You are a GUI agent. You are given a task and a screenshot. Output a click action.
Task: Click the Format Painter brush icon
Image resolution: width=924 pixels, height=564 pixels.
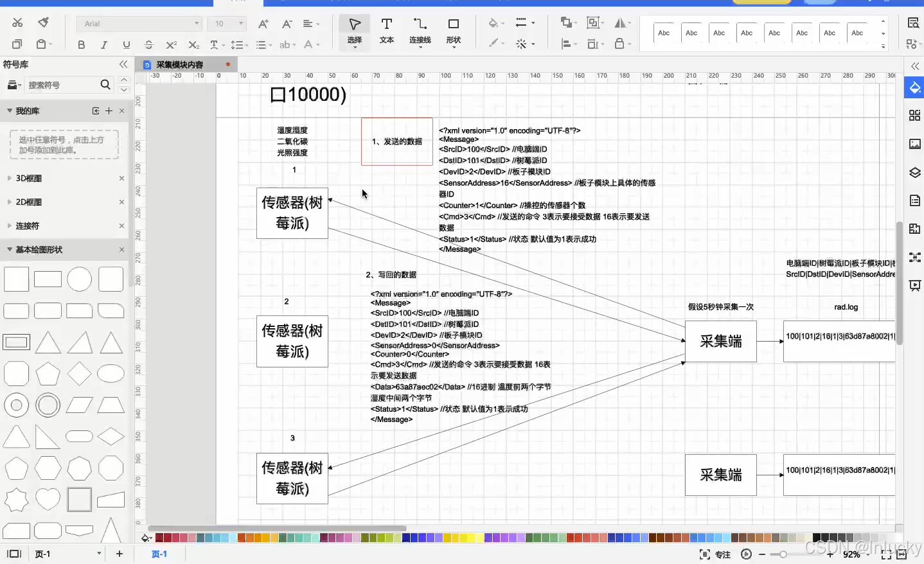[43, 23]
